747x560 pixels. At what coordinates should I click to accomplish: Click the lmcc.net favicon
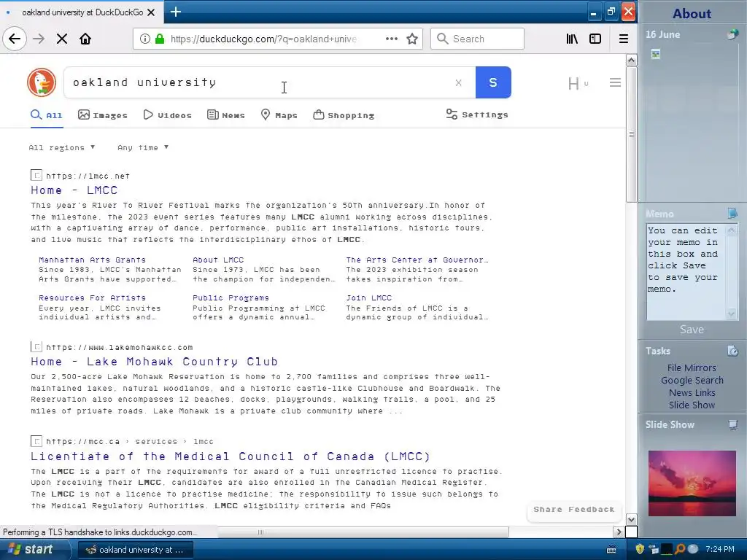[x=36, y=175]
